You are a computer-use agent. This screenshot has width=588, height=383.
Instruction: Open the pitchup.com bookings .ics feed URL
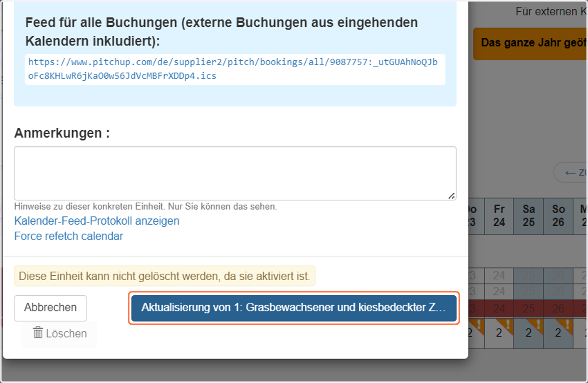pos(233,69)
